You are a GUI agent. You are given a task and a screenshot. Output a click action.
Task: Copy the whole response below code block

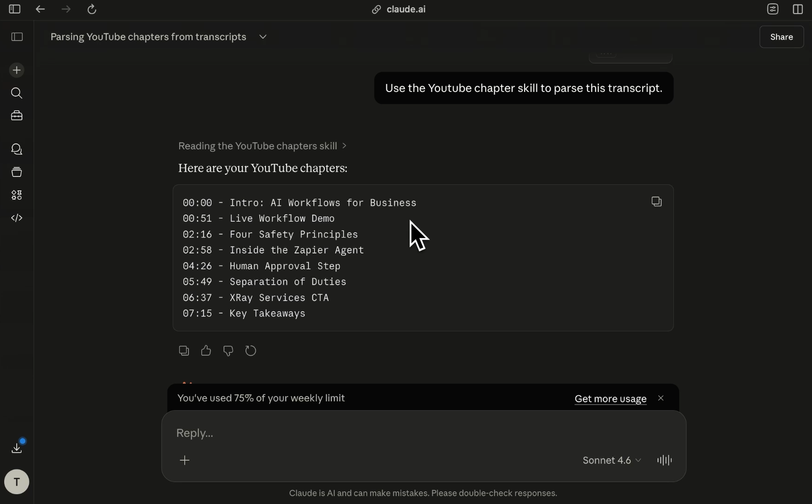[x=184, y=351]
